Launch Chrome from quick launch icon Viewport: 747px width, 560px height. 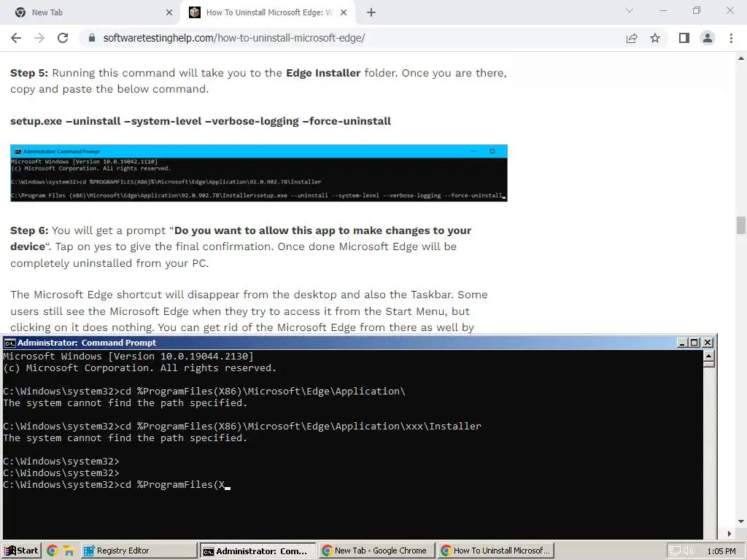53,551
